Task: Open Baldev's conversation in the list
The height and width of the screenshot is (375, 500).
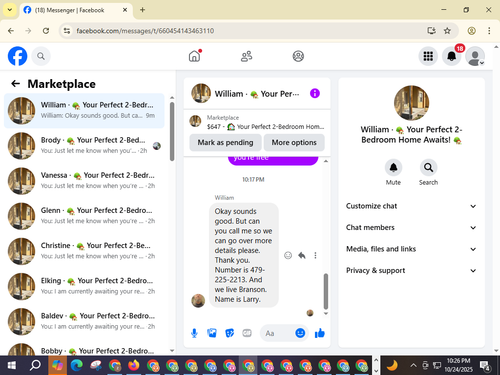Action: (x=84, y=321)
